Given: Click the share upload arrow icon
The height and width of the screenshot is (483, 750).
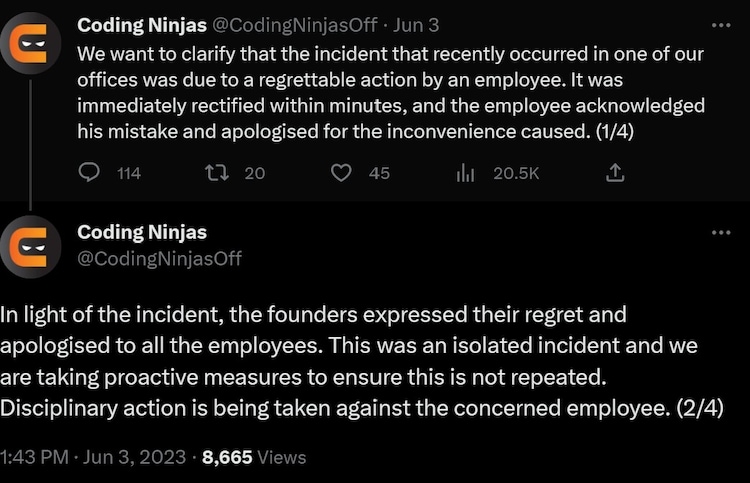Looking at the screenshot, I should [x=615, y=173].
